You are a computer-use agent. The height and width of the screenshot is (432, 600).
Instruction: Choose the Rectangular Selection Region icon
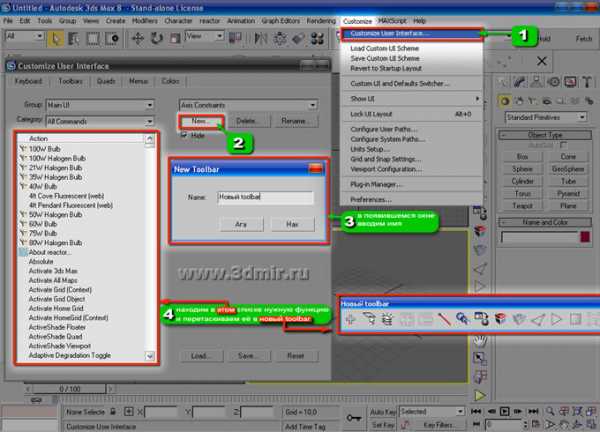point(93,39)
